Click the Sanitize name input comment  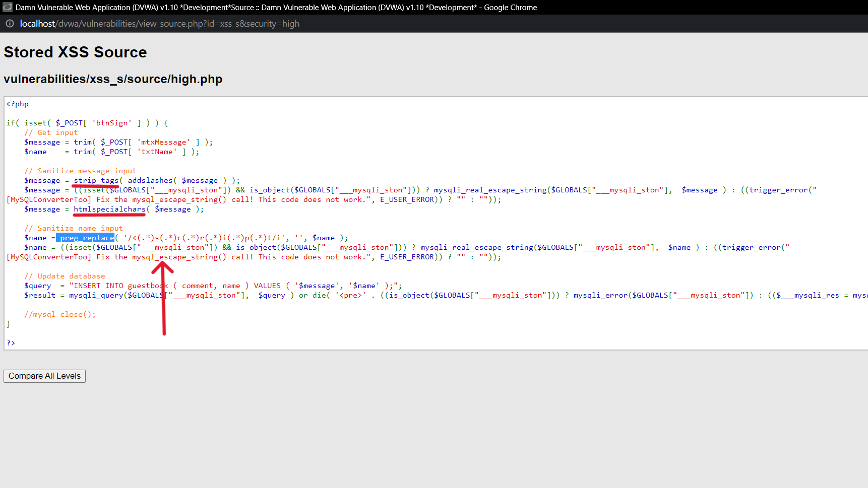(x=74, y=228)
